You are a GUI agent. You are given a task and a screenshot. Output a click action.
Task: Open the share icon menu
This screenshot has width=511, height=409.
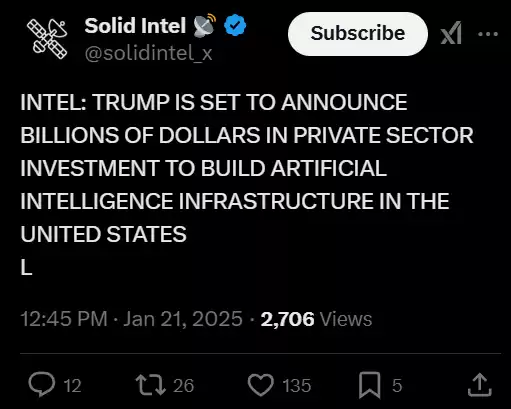click(x=480, y=385)
